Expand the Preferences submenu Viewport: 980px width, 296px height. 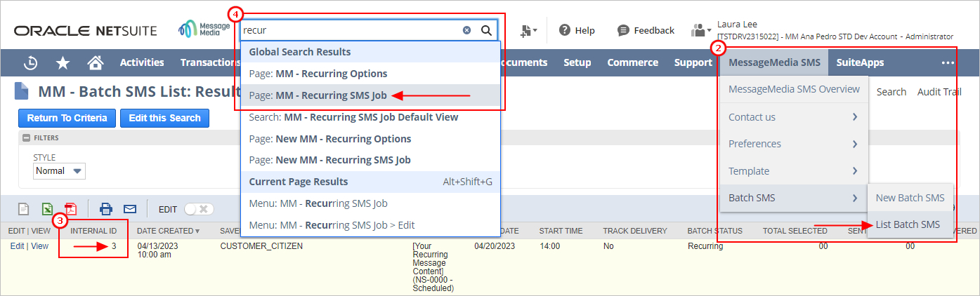(794, 144)
